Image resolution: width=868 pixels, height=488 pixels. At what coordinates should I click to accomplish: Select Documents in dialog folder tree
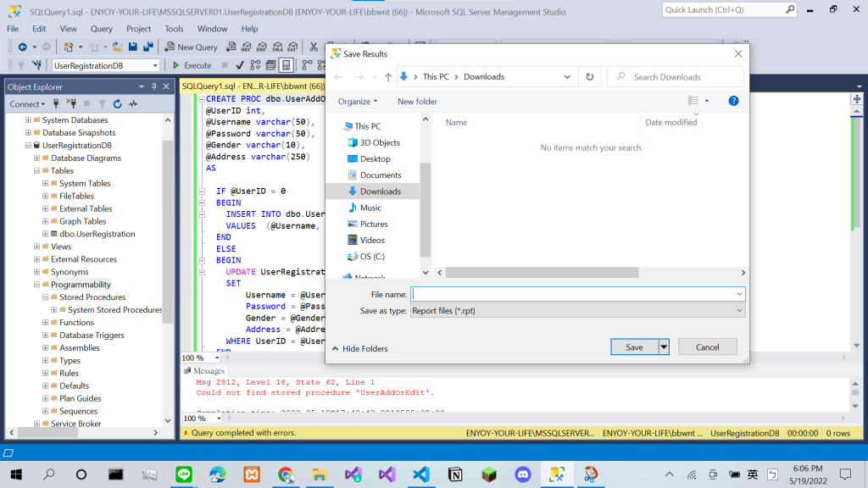point(381,175)
